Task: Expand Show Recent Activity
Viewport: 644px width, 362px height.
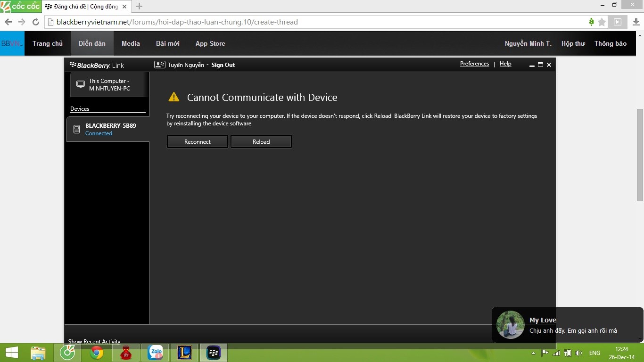Action: [x=94, y=341]
